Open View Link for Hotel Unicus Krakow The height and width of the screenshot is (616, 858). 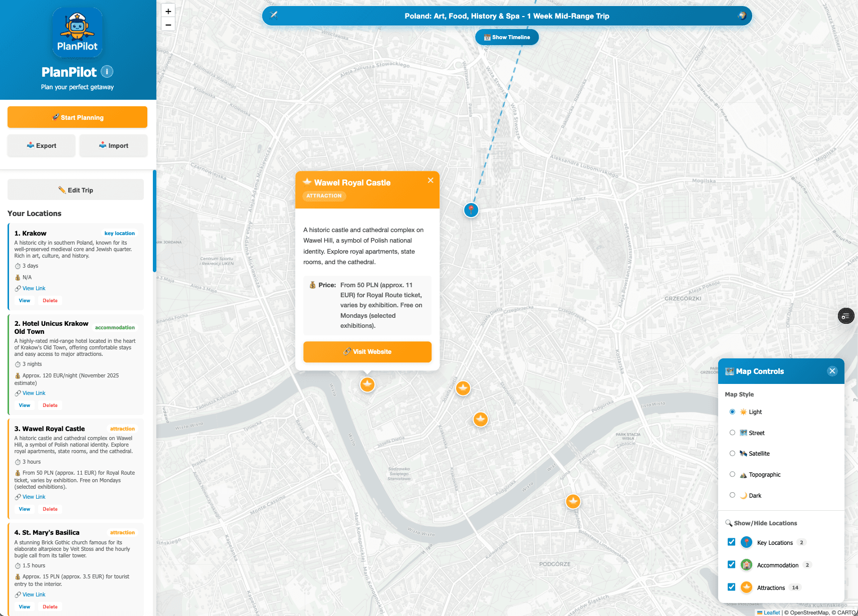[34, 393]
